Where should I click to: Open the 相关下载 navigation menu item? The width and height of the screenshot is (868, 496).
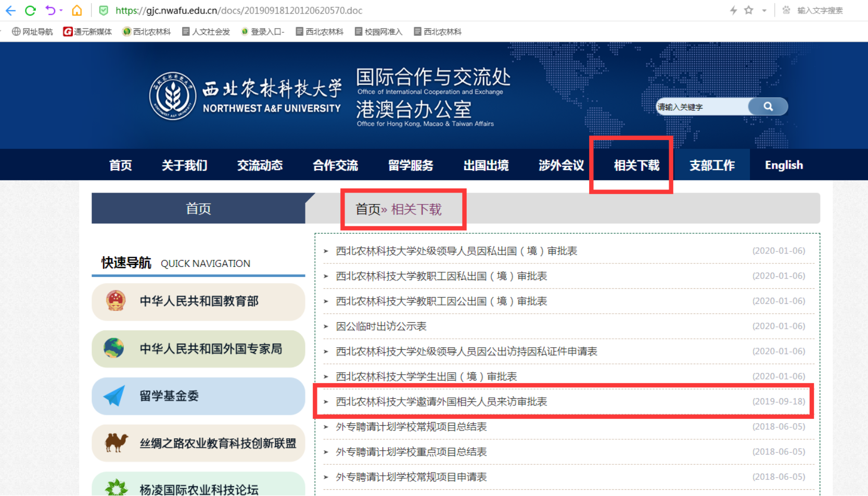tap(636, 166)
